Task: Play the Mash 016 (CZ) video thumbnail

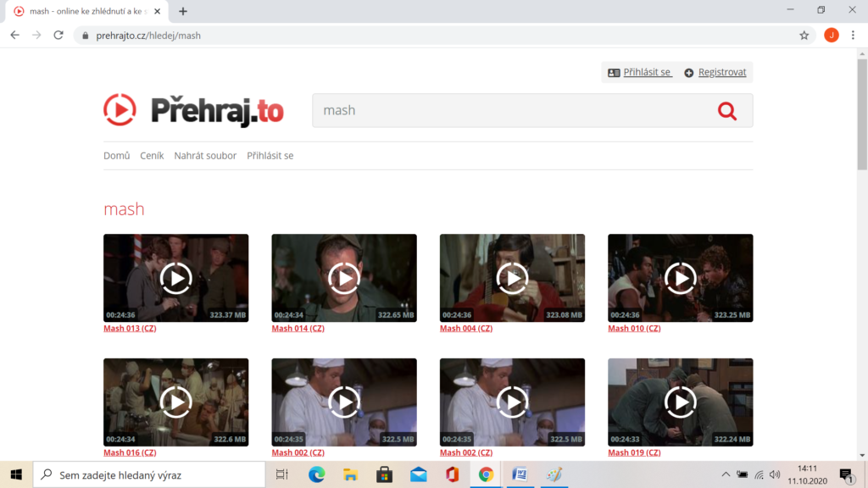Action: (x=176, y=402)
